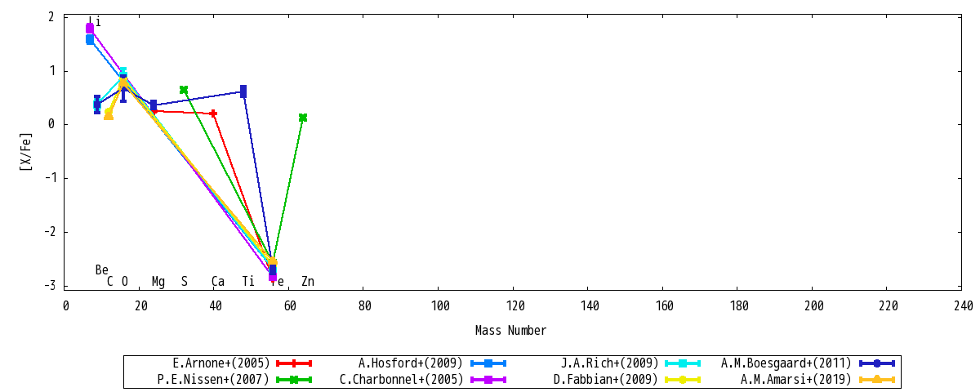Click the red E.Arnone+(2005) legend line
The width and height of the screenshot is (980, 392).
[293, 363]
